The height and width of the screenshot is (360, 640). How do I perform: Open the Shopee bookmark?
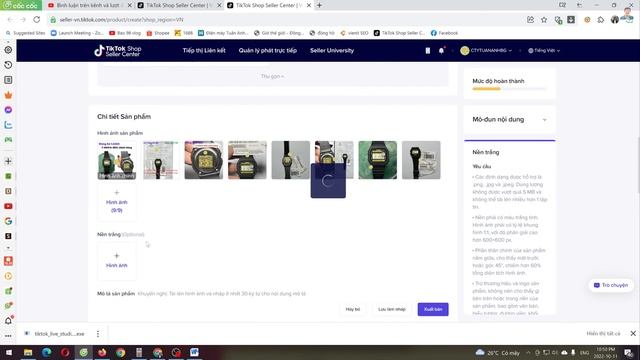tap(158, 33)
